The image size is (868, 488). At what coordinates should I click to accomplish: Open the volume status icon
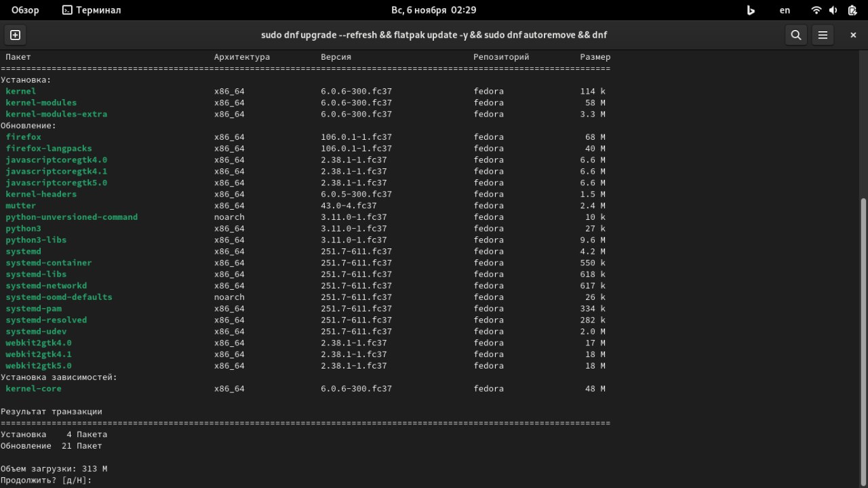click(x=833, y=10)
